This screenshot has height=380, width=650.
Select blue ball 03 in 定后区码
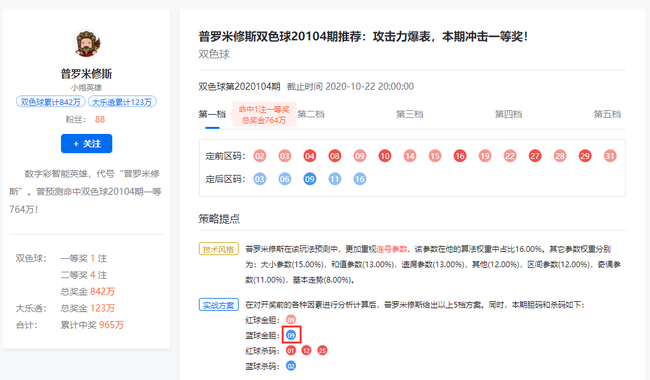coord(260,179)
